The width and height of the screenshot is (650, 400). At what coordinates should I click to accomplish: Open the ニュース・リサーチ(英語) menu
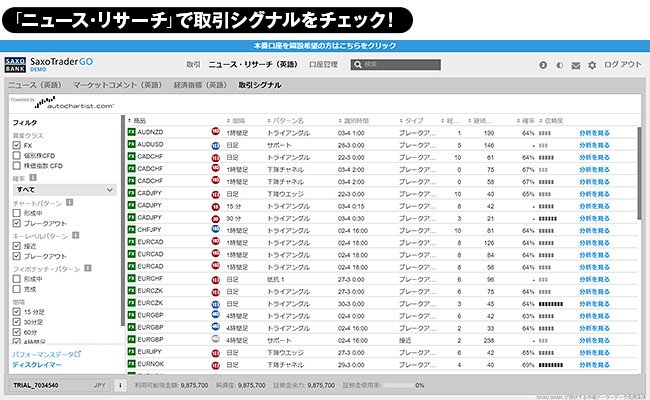click(x=253, y=65)
